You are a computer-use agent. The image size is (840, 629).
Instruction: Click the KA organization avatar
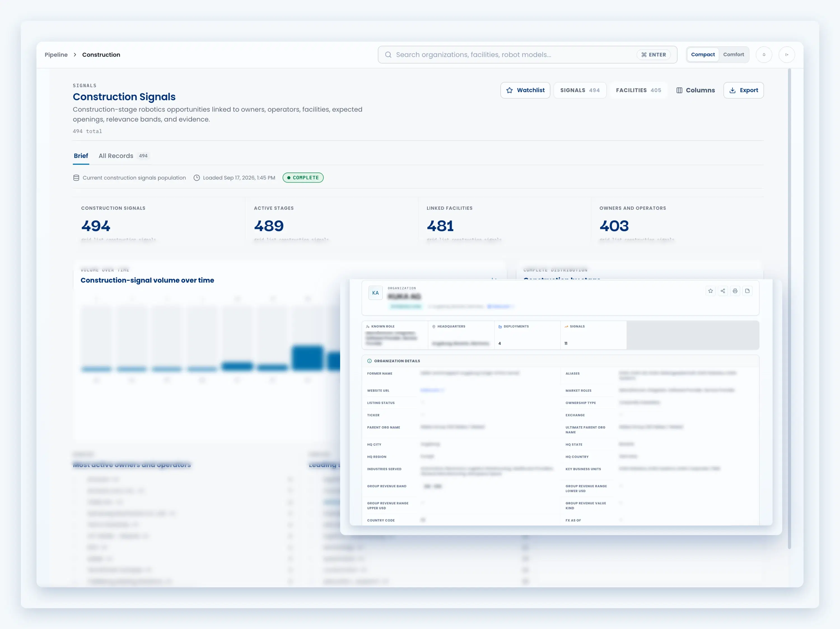pos(375,293)
